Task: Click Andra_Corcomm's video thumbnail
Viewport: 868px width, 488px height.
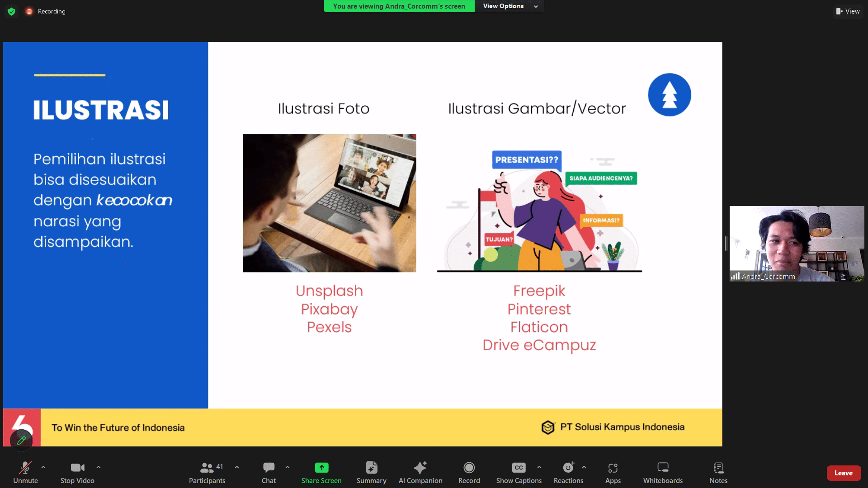Action: tap(797, 244)
